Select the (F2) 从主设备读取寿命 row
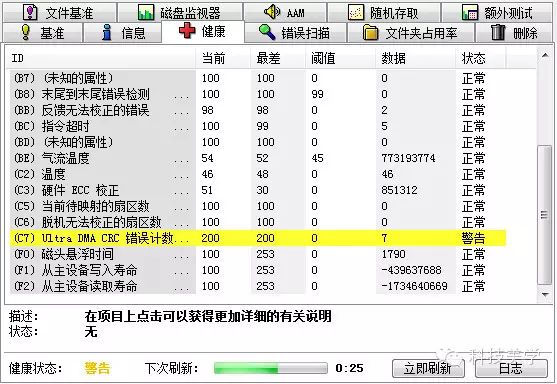This screenshot has height=384, width=557. coord(258,286)
